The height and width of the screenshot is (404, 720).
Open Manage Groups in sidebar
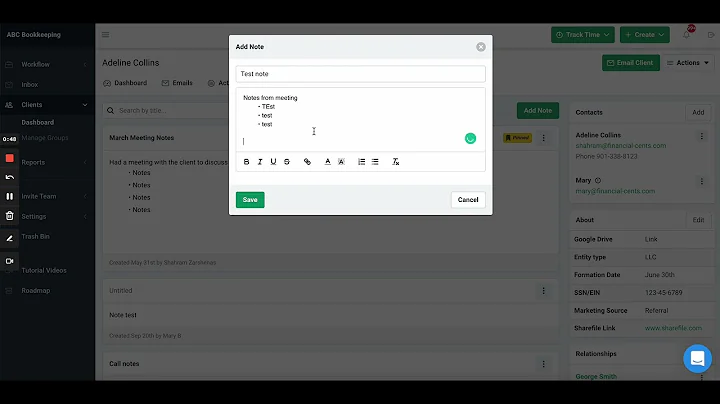coord(45,138)
